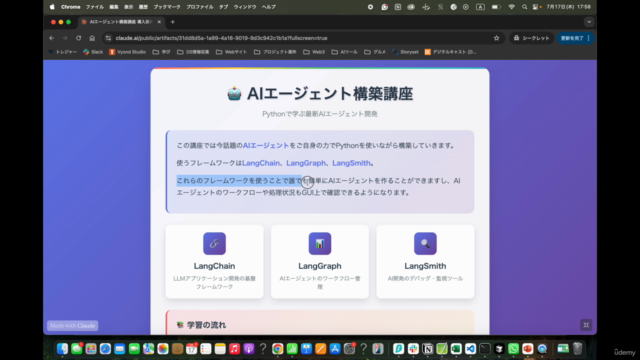Open the Apple menu
Image resolution: width=640 pixels, height=360 pixels.
click(x=52, y=7)
